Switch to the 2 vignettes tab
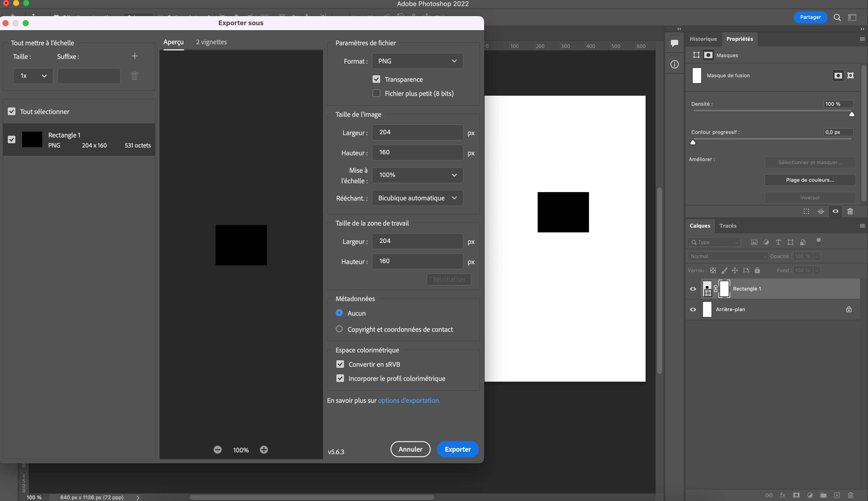This screenshot has width=868, height=501. point(211,42)
